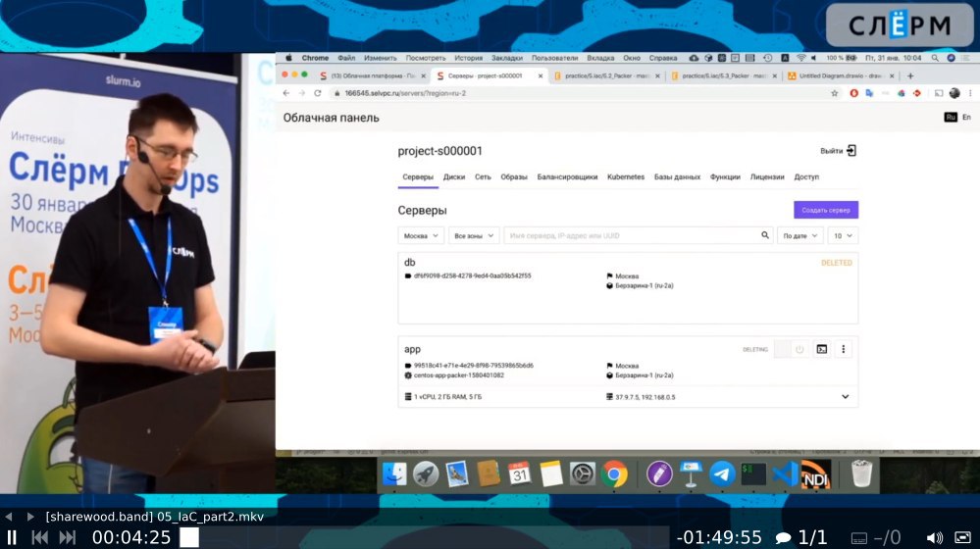This screenshot has height=549, width=980.
Task: Expand app server details chevron
Action: [845, 397]
